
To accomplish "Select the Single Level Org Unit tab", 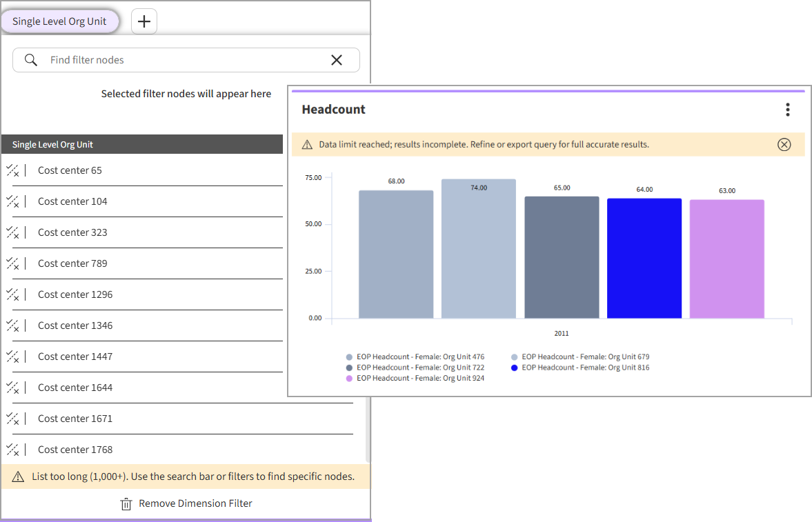I will 59,21.
